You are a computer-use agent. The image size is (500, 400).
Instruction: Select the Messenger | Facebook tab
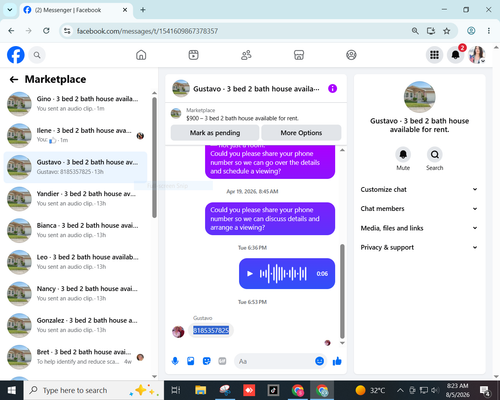tap(76, 10)
